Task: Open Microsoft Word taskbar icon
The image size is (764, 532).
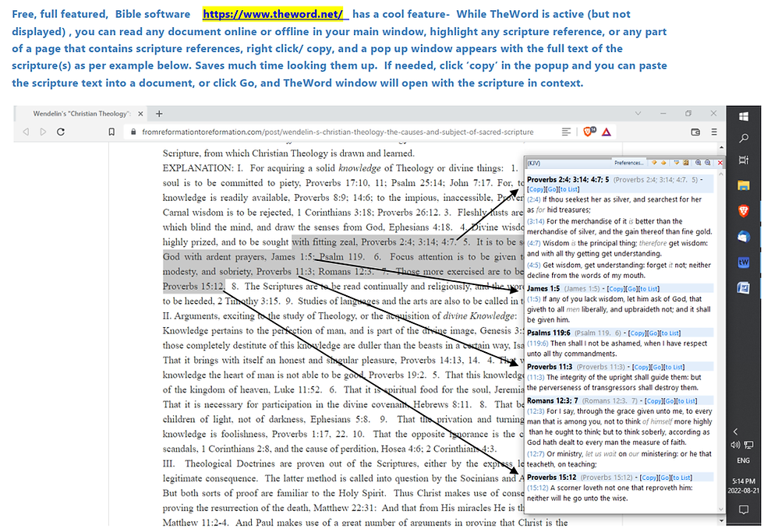Action: click(x=744, y=288)
